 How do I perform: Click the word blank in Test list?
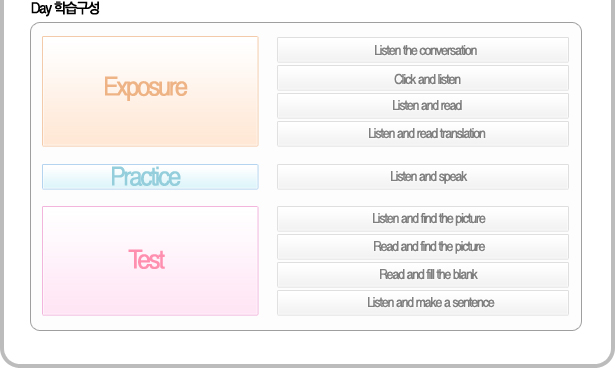(x=465, y=274)
